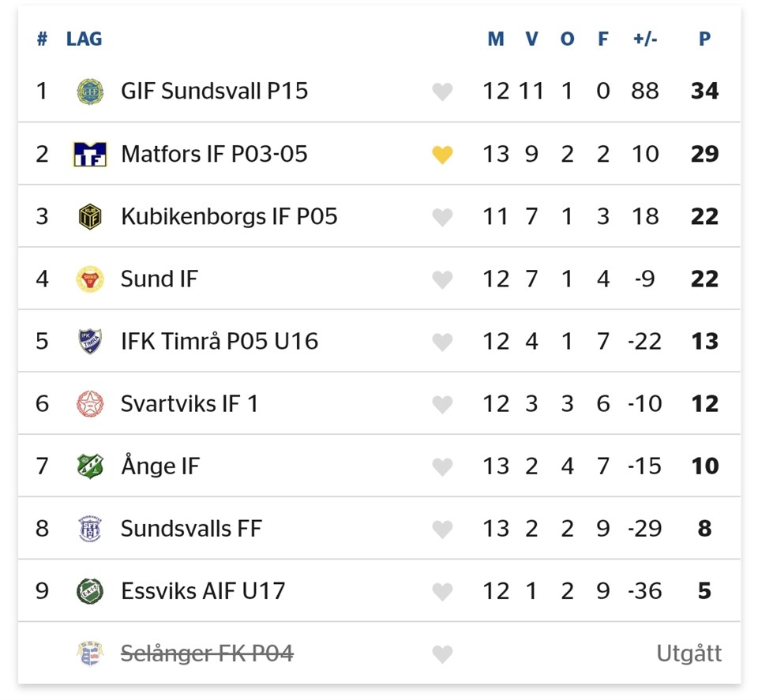Click the Ånge IF green crest
The width and height of the screenshot is (758, 700).
[x=89, y=466]
